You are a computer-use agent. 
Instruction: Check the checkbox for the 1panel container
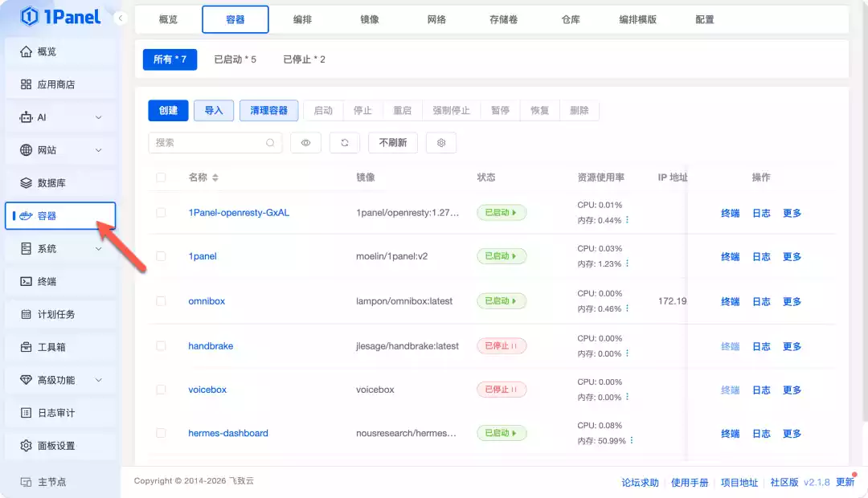[x=160, y=256]
